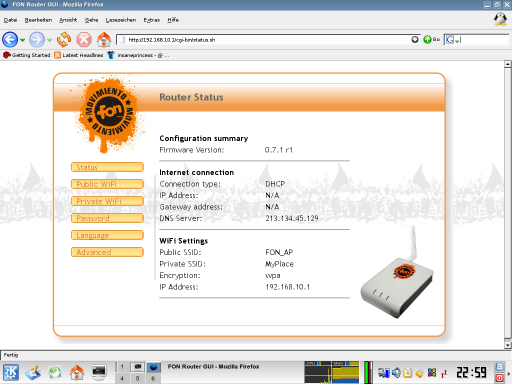Open the Hilfe menu

(173, 20)
